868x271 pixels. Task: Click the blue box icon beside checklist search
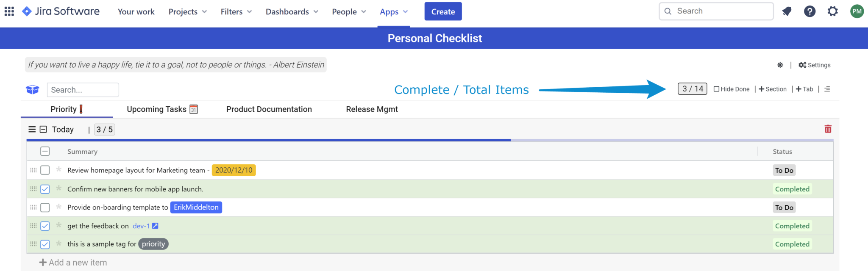(x=33, y=90)
